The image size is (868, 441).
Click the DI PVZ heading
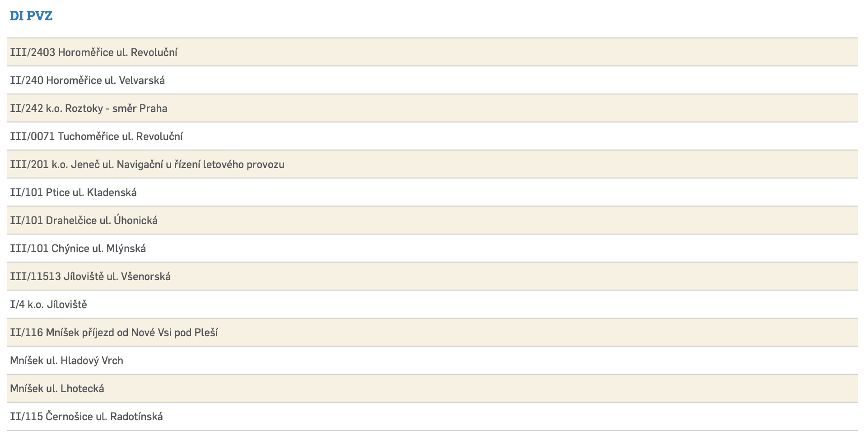coord(31,16)
